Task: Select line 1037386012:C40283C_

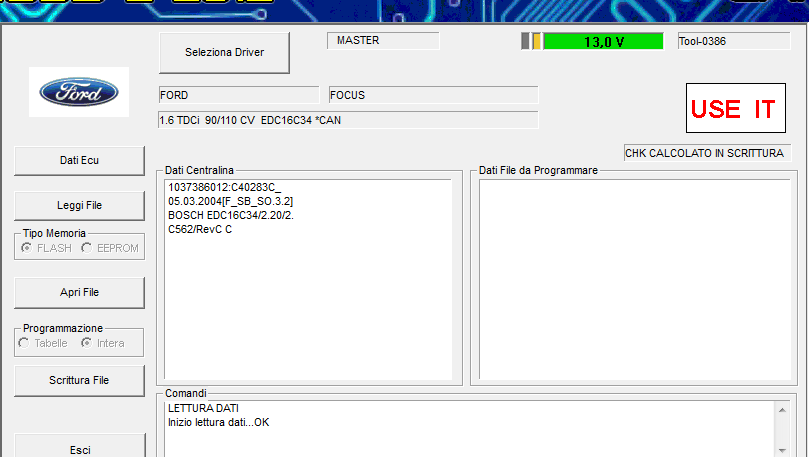Action: click(224, 187)
